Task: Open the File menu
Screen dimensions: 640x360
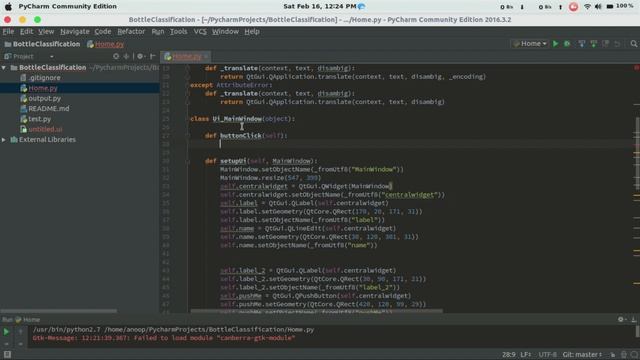Action: click(x=8, y=31)
